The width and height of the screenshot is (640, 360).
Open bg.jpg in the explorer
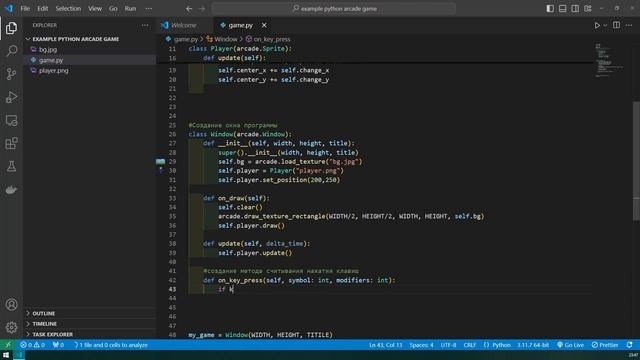48,50
